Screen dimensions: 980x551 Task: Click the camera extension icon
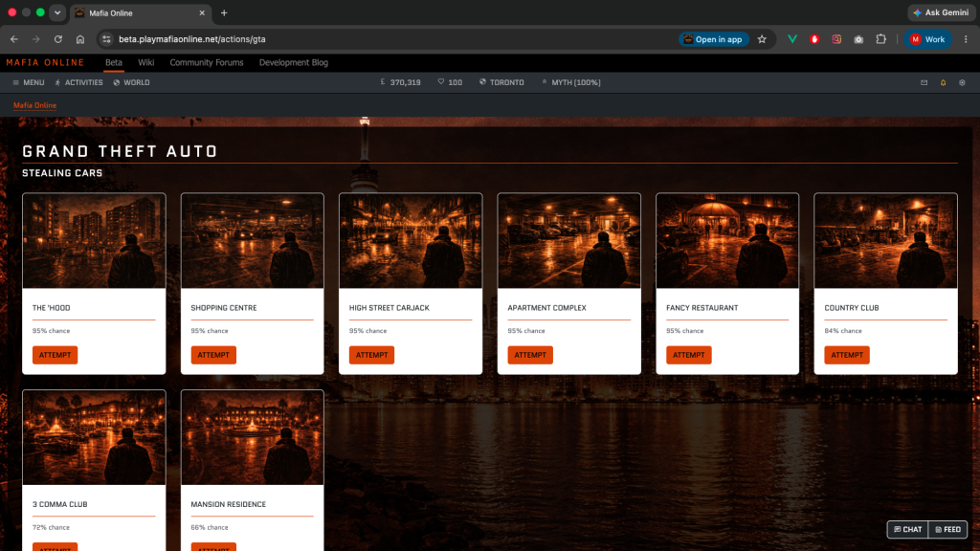pos(858,39)
